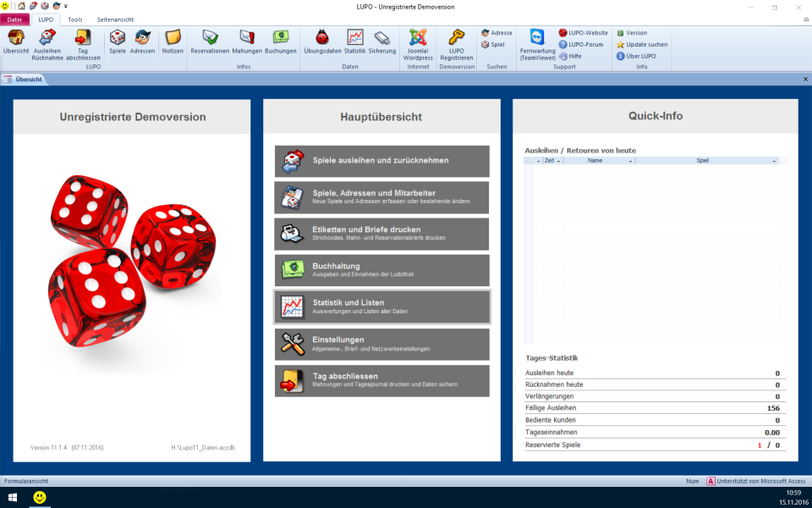Collapse the ribbon with the small arrow
The width and height of the screenshot is (812, 508).
click(x=806, y=19)
